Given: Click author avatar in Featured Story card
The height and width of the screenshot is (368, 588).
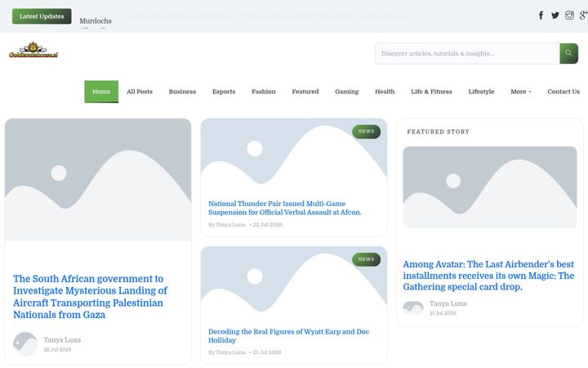Looking at the screenshot, I should point(413,307).
